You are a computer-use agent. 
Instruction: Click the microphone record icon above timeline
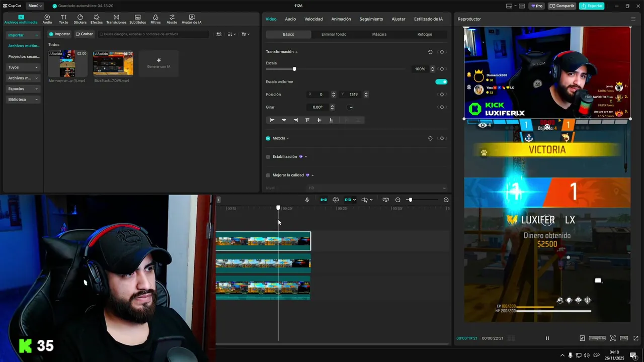click(x=307, y=200)
